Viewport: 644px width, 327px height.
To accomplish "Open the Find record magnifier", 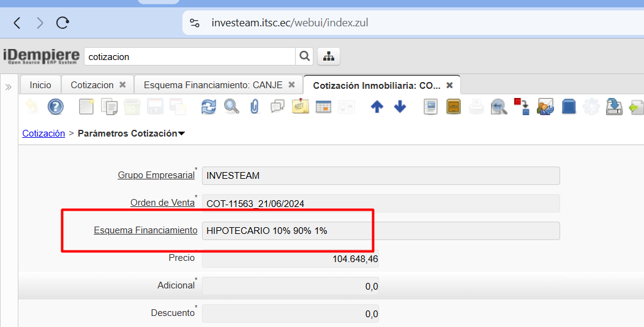I will (231, 107).
